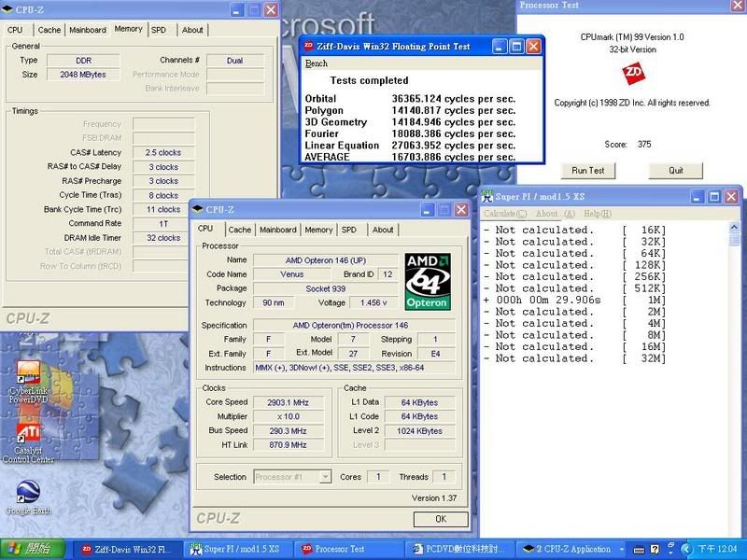This screenshot has width=747, height=560.
Task: Open Calculate menu in Super PI
Action: [505, 214]
